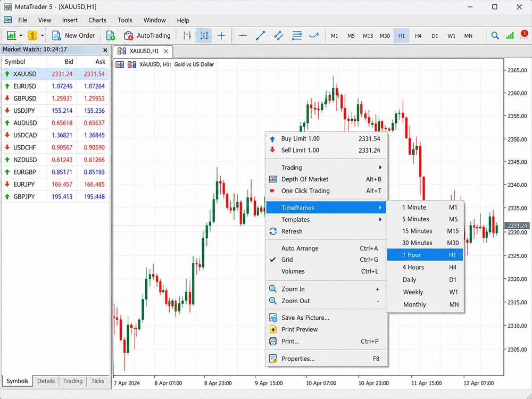Switch to the Details tab
This screenshot has width=532, height=399.
(46, 381)
